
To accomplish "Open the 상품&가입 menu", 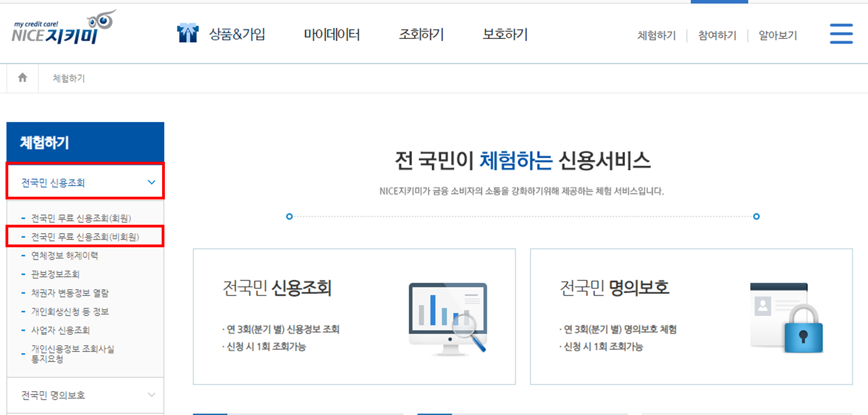I will click(x=237, y=34).
